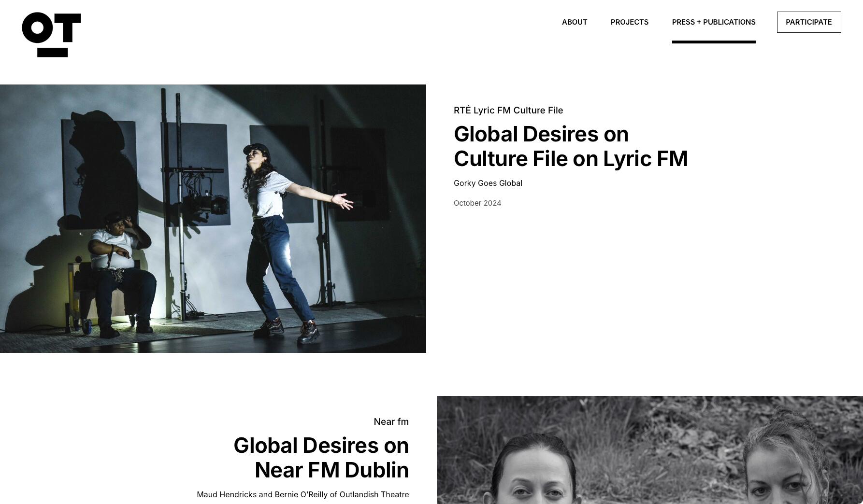
Task: Click Maud Hendricks and Bernie O'Reilly text
Action: point(302,494)
